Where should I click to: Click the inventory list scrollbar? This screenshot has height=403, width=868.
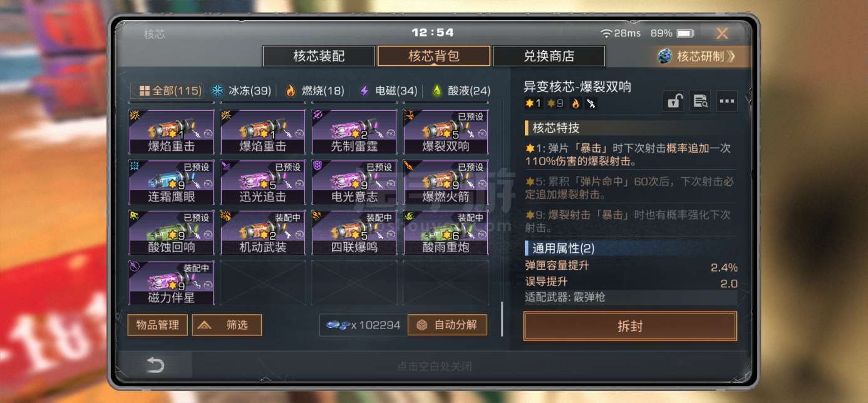(x=502, y=319)
